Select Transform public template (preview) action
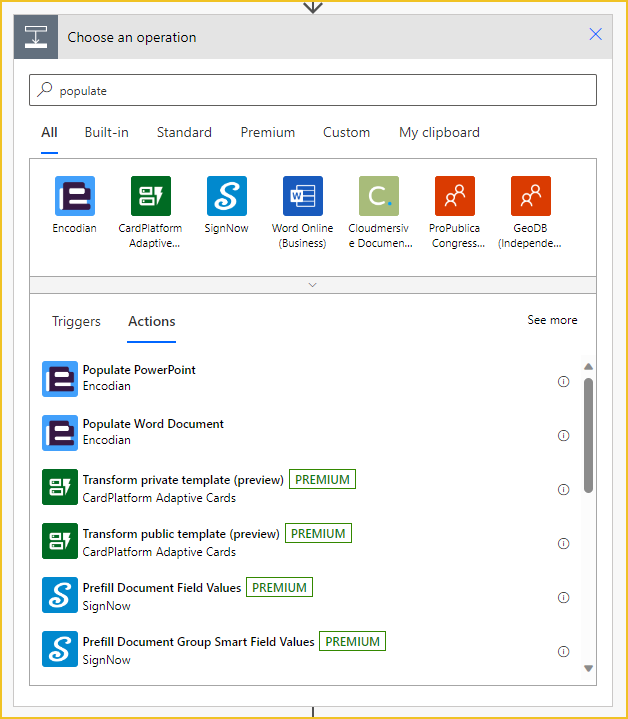628x719 pixels. pos(306,541)
